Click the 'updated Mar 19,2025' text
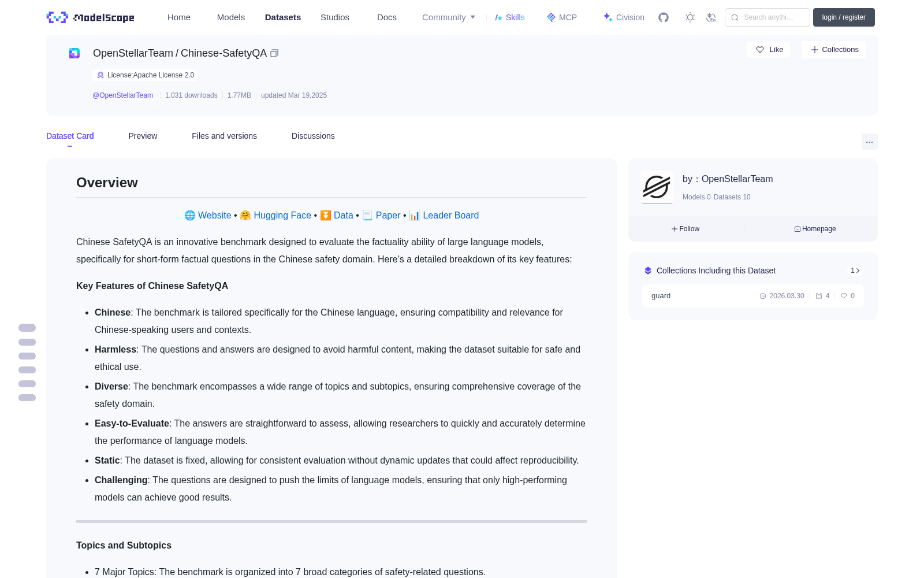924x578 pixels. tap(294, 95)
